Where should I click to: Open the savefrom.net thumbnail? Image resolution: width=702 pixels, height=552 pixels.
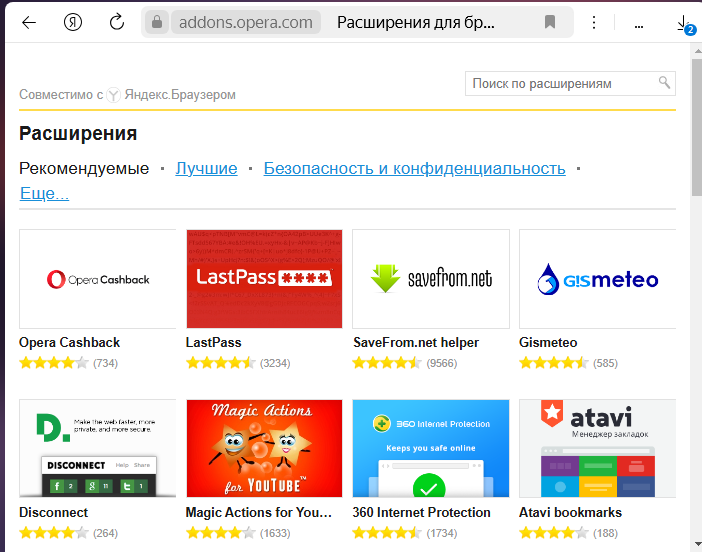pos(431,279)
